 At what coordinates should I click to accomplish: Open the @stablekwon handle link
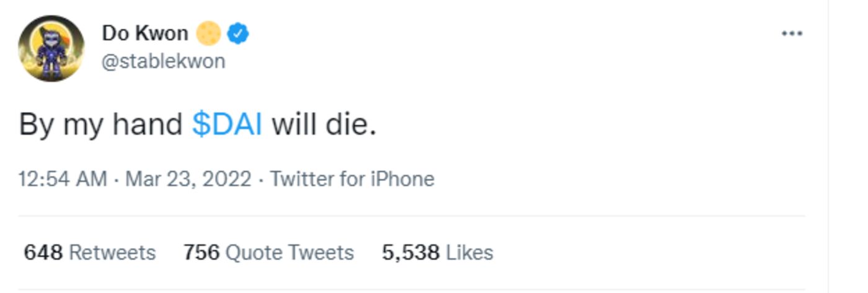[163, 61]
